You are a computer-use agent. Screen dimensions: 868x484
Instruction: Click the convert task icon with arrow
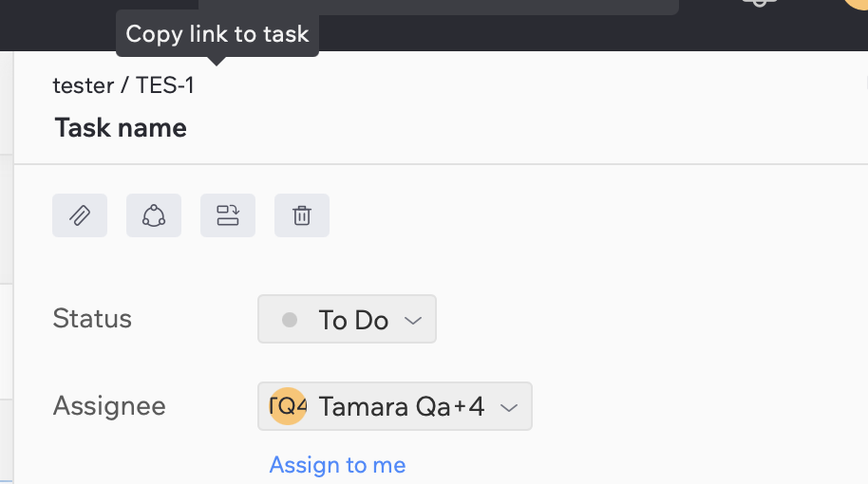pos(228,215)
